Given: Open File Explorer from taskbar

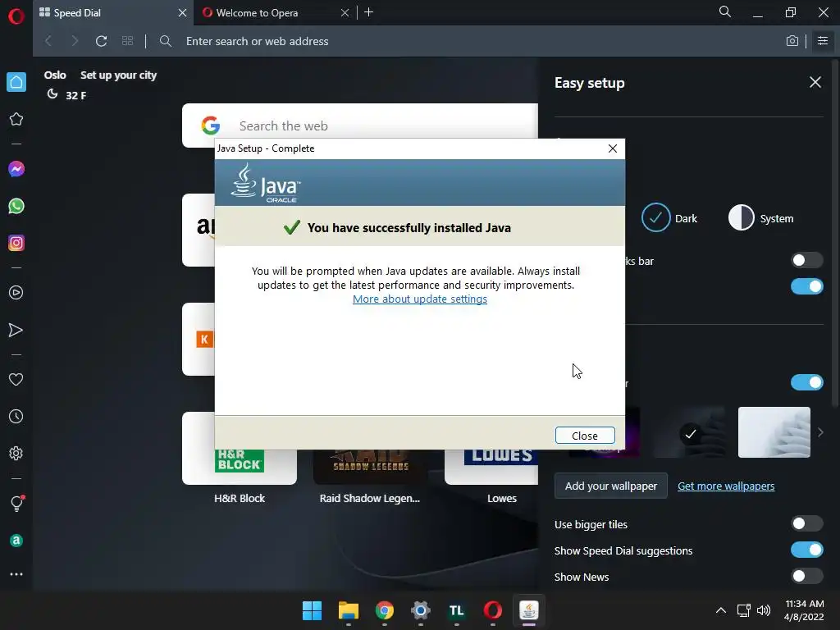Looking at the screenshot, I should [x=348, y=610].
